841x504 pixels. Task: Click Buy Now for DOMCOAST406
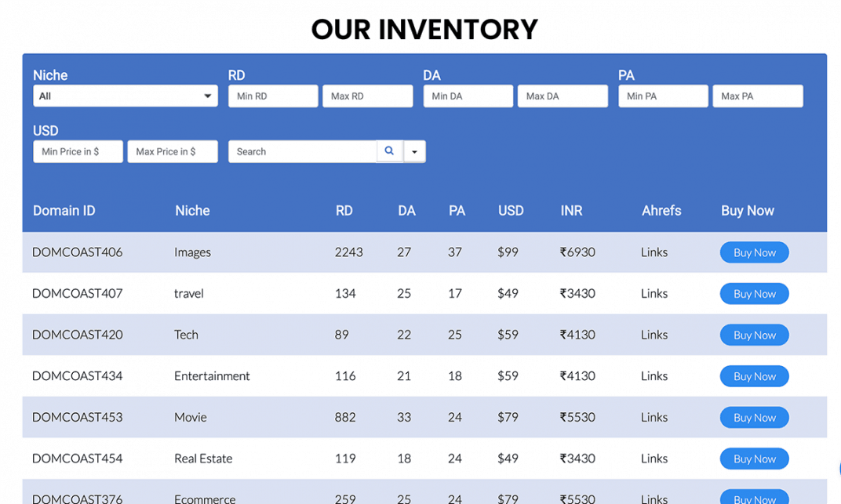coord(754,252)
